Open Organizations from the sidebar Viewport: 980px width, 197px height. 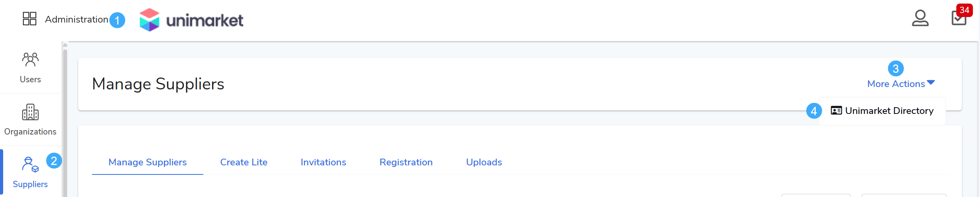pyautogui.click(x=30, y=119)
